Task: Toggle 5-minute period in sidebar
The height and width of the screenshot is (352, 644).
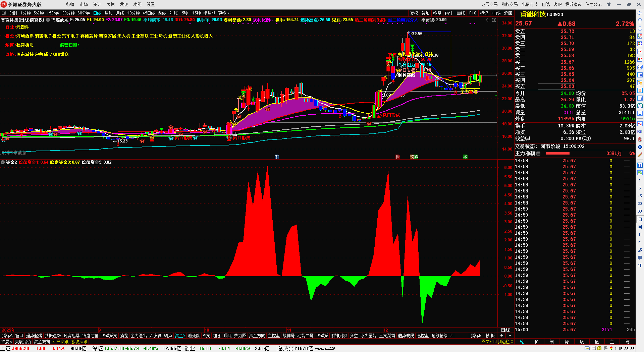Action: pos(640,188)
